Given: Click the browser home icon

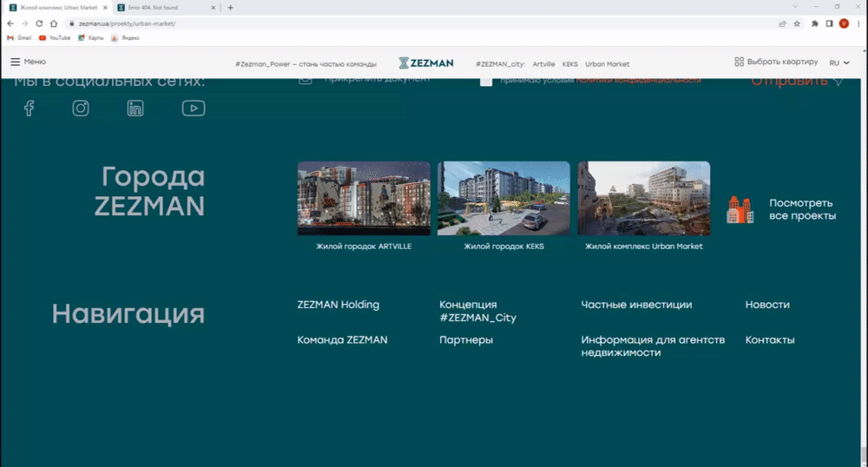Looking at the screenshot, I should pos(54,23).
